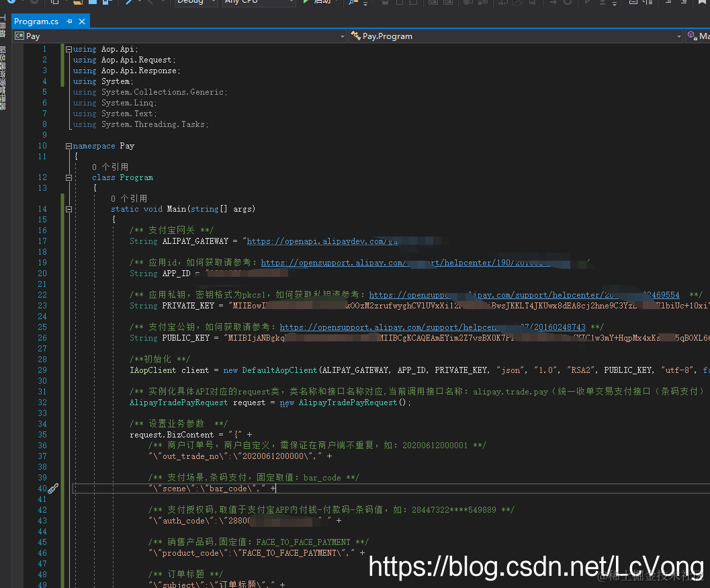Click the "/**初始化 **/" comment on line 28

160,360
